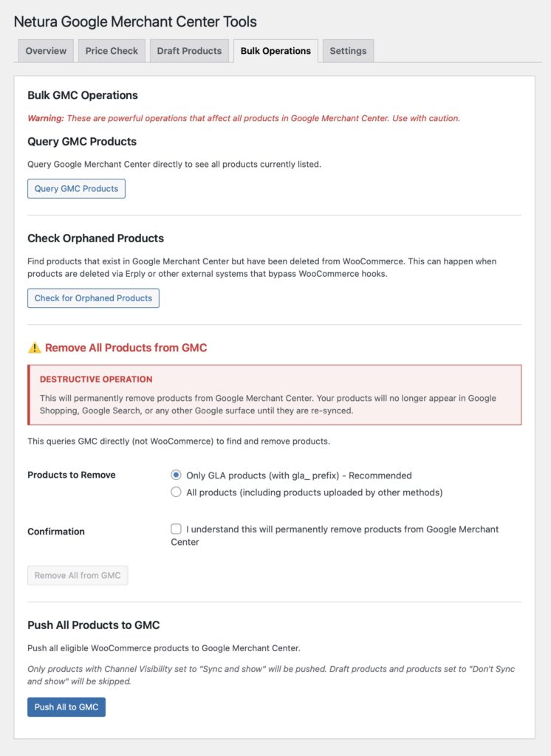The height and width of the screenshot is (756, 551).
Task: Open the Price Check tab
Action: tap(112, 51)
